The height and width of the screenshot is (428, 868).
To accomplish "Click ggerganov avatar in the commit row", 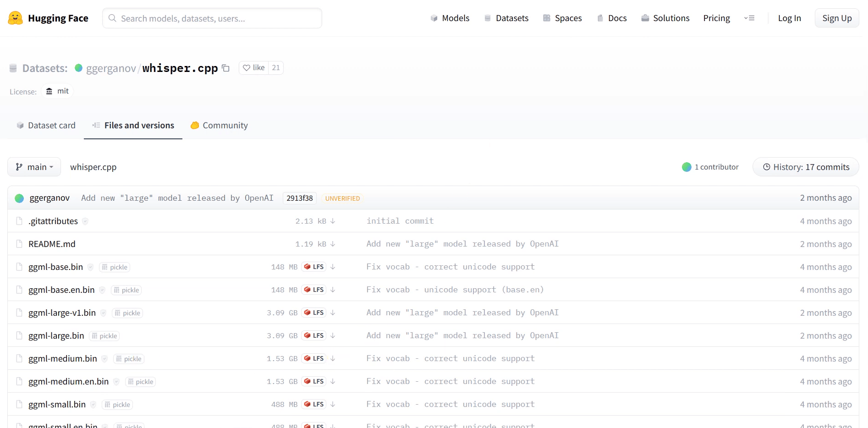I will [x=19, y=198].
